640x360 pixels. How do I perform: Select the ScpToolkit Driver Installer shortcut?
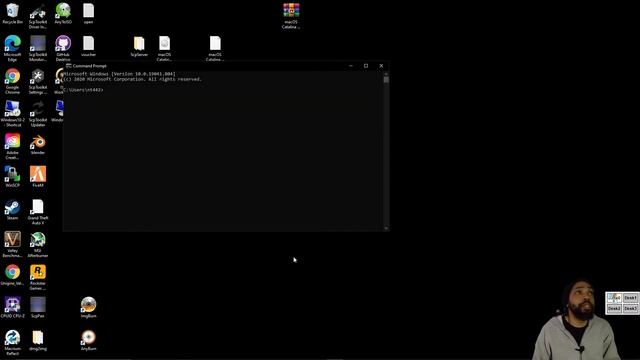coord(38,16)
